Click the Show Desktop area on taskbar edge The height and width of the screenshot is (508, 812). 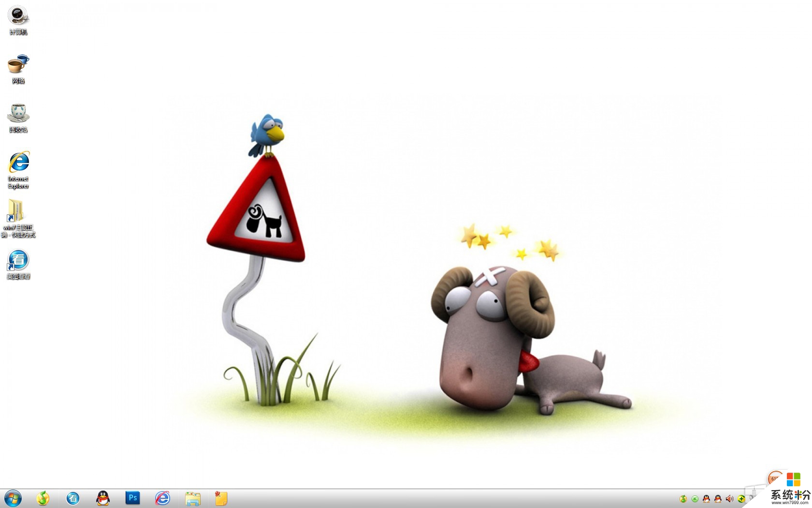[x=809, y=498]
